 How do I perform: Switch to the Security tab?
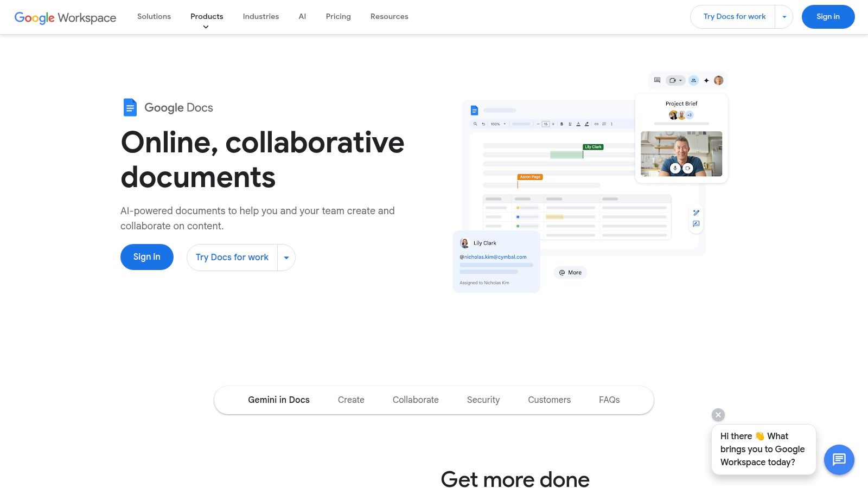[x=483, y=400]
